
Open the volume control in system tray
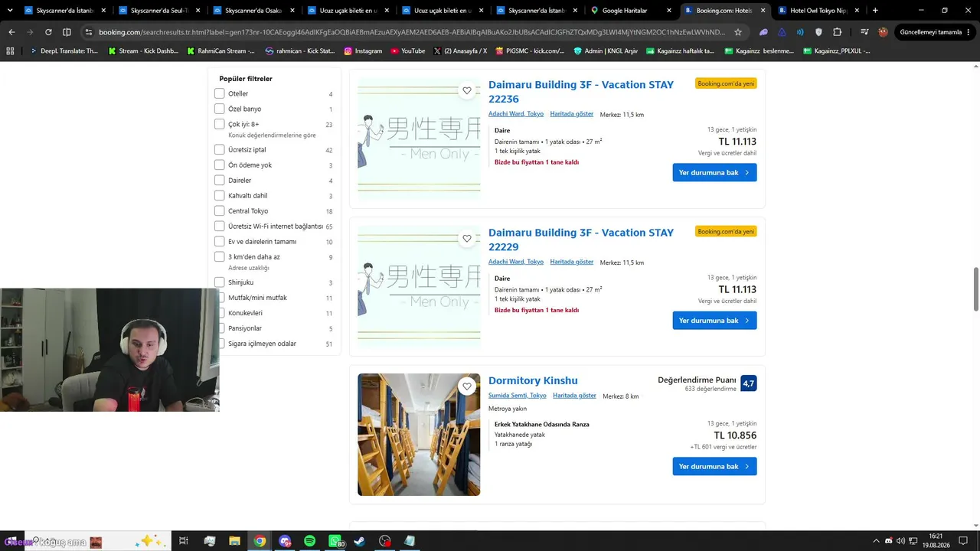point(900,541)
